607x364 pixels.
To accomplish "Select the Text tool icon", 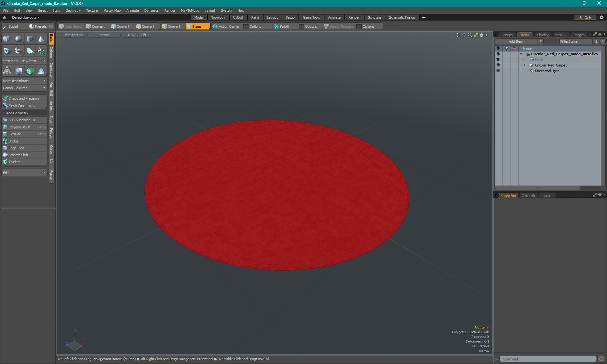I will pyautogui.click(x=41, y=51).
